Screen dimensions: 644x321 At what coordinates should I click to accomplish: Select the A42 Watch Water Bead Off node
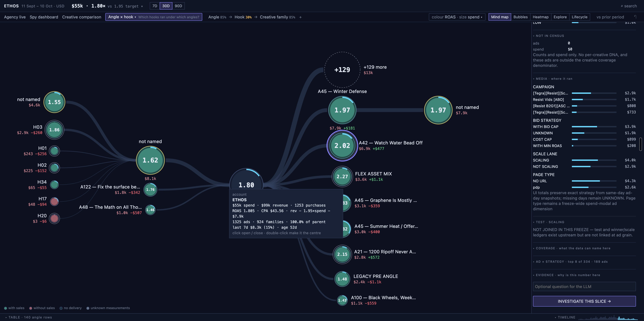342,146
